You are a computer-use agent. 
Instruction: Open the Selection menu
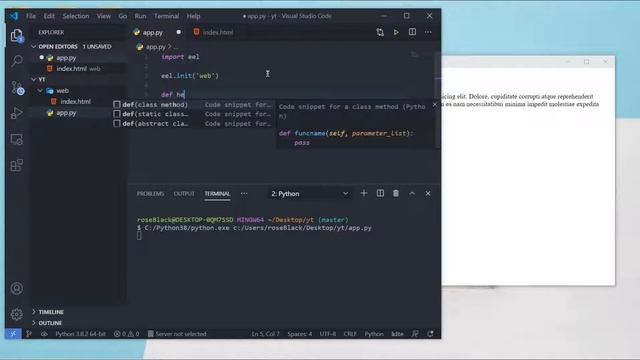point(76,16)
